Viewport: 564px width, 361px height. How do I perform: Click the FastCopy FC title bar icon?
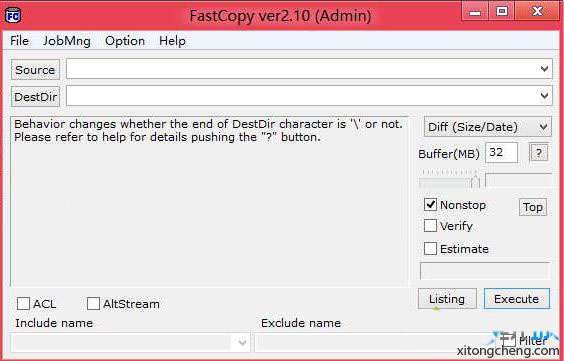[13, 15]
